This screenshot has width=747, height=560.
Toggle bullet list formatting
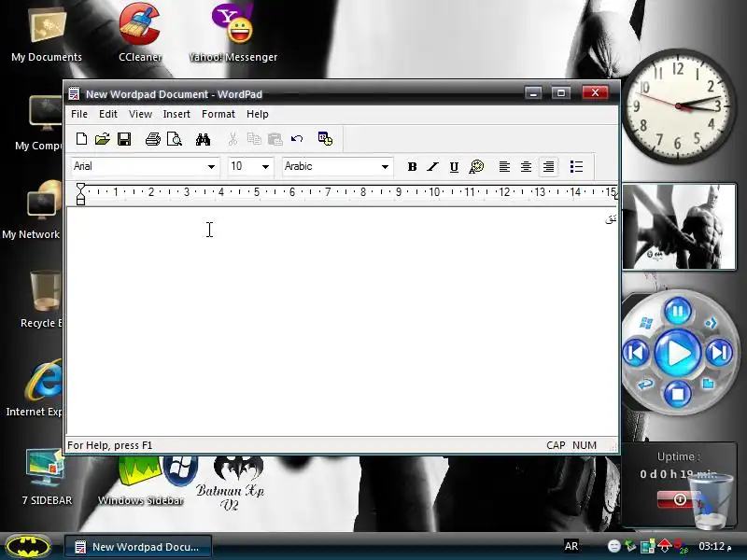(576, 167)
